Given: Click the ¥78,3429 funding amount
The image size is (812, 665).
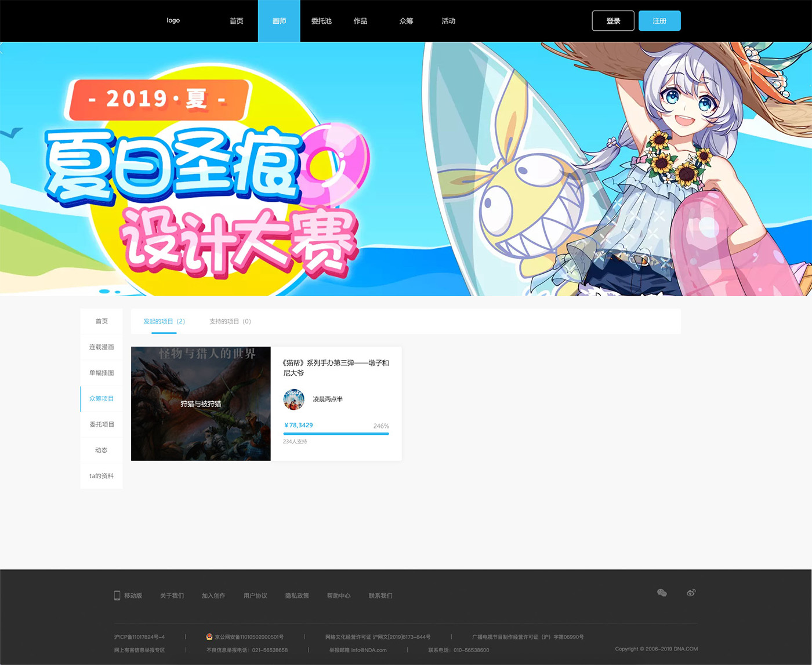Looking at the screenshot, I should [298, 425].
